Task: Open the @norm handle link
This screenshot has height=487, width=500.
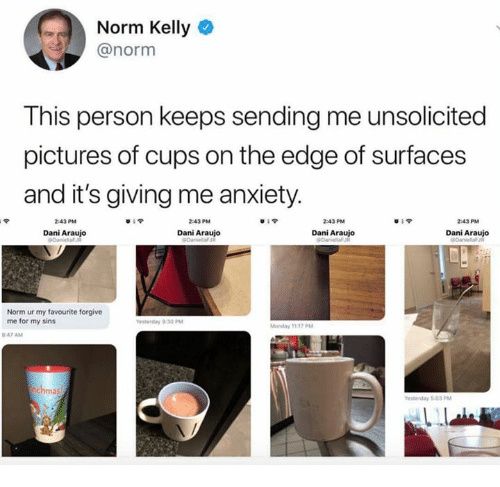Action: (x=126, y=50)
